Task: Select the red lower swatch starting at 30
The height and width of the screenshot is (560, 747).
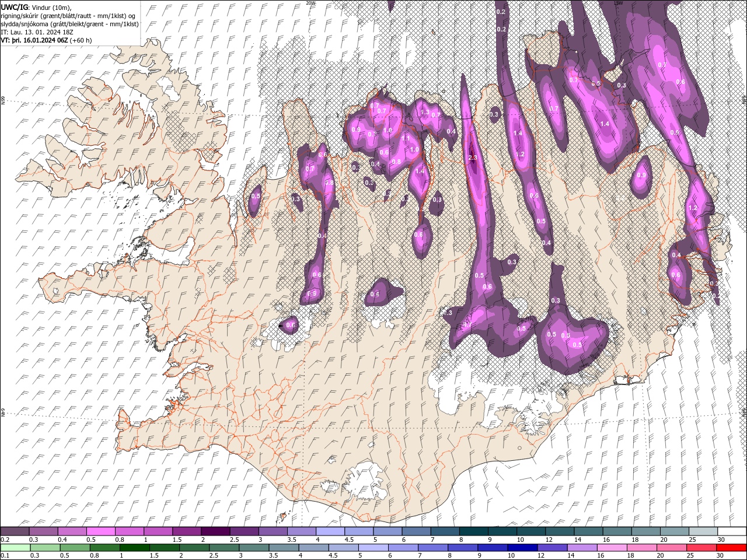Action: click(x=732, y=548)
